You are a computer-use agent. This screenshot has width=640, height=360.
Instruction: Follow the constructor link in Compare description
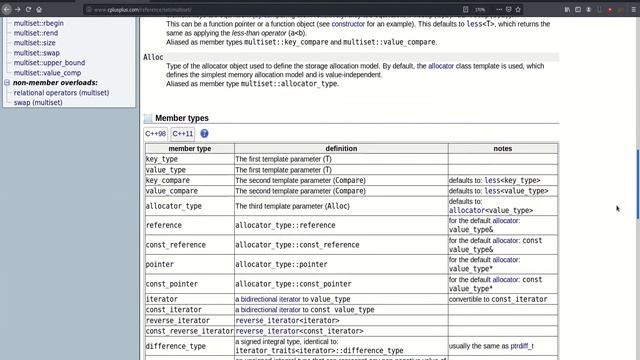coord(348,24)
